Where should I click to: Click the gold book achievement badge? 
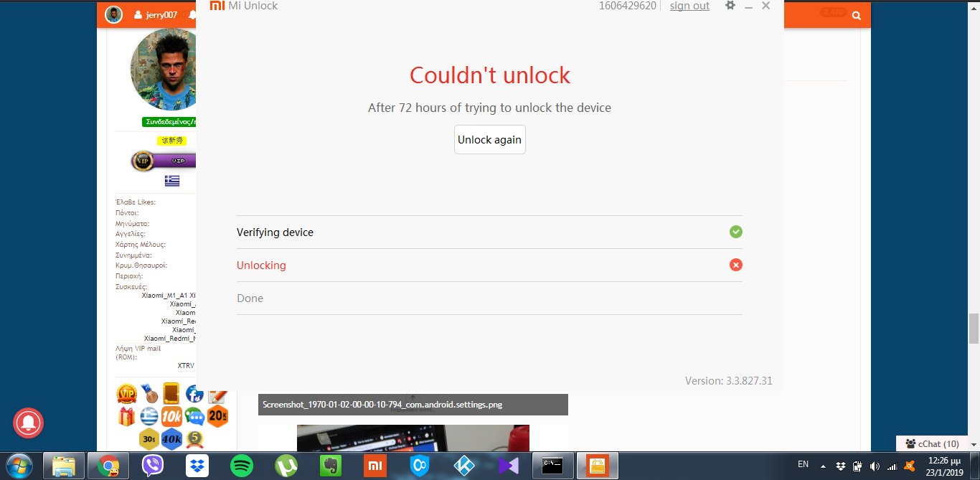pyautogui.click(x=171, y=393)
